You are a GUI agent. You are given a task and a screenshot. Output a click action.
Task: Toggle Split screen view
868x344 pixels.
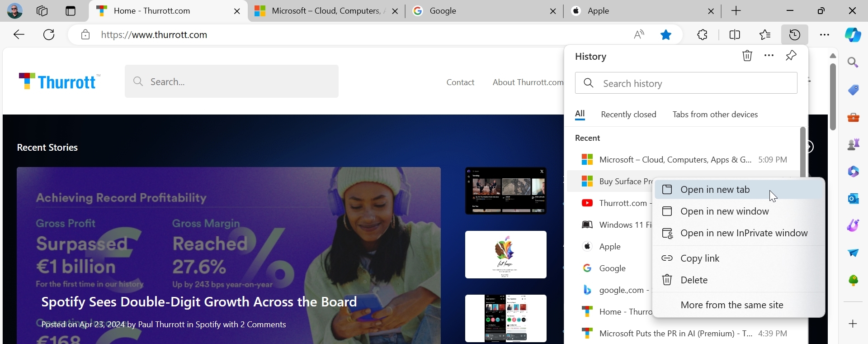pos(735,35)
